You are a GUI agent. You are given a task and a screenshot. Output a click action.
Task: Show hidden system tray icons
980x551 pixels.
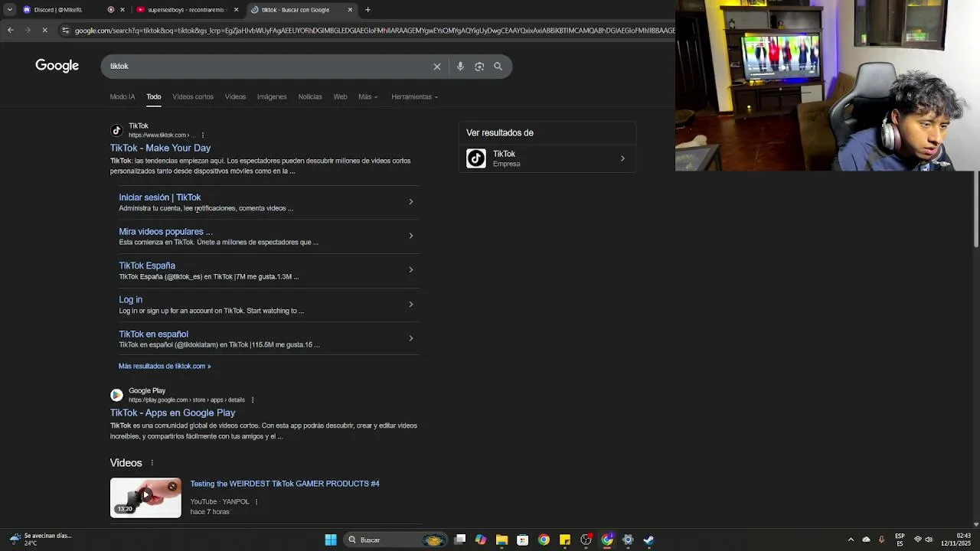[851, 540]
